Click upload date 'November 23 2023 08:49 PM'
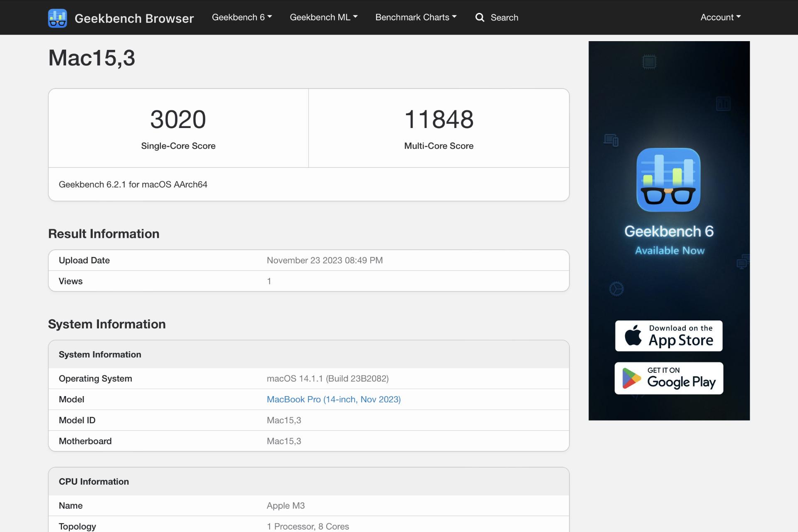This screenshot has height=532, width=798. pos(325,261)
